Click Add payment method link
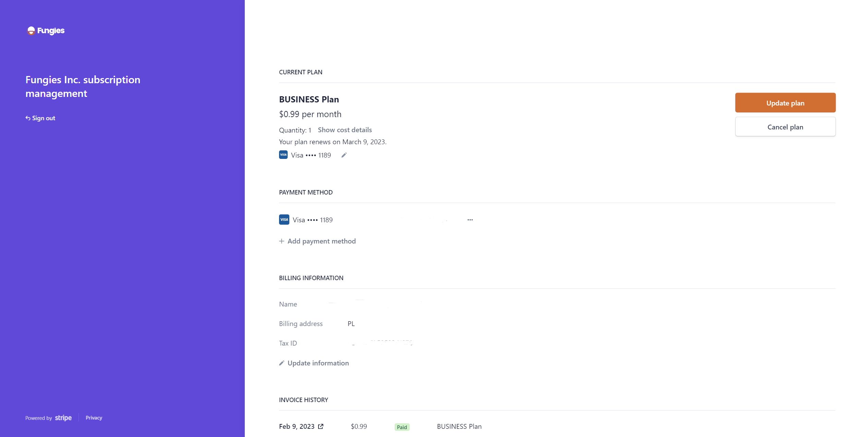 click(x=321, y=241)
